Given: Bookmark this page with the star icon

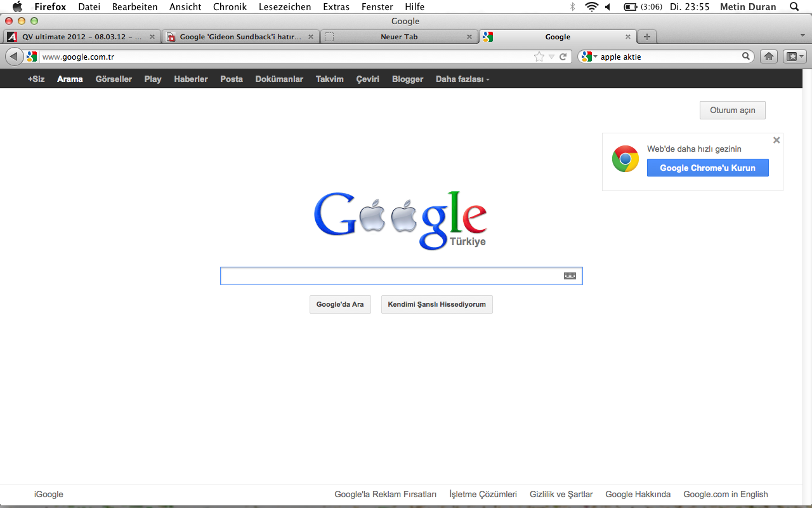Looking at the screenshot, I should pos(539,57).
